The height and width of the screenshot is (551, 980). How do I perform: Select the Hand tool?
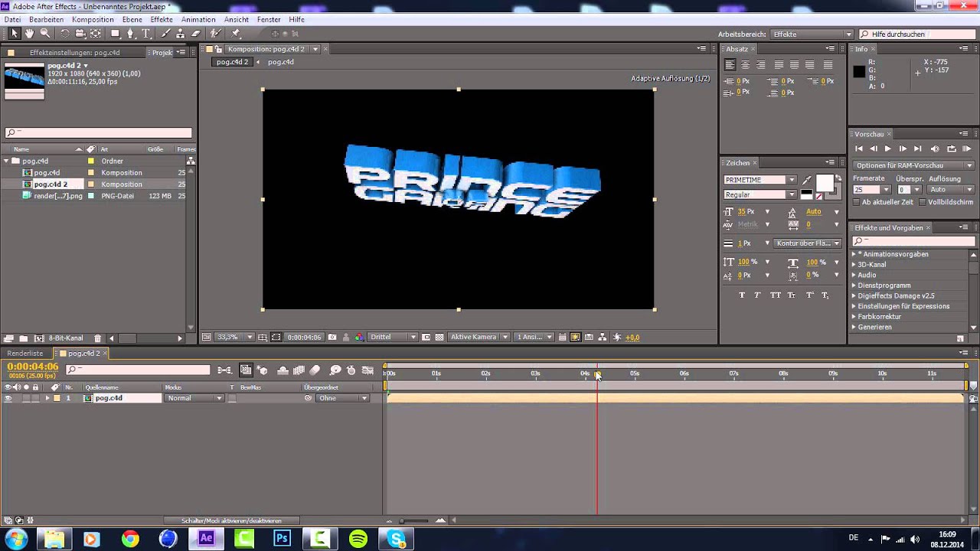pyautogui.click(x=29, y=34)
